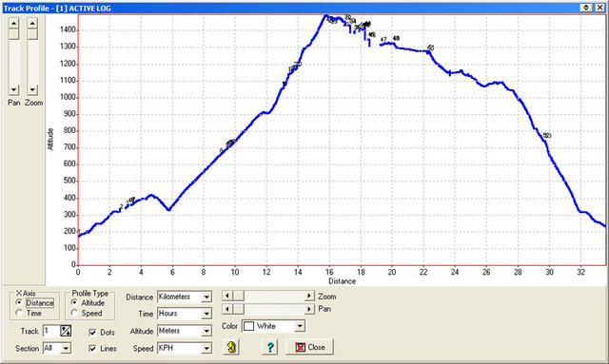Click waypoint marker 49 on the profile
The height and width of the screenshot is (364, 609).
pos(396,38)
